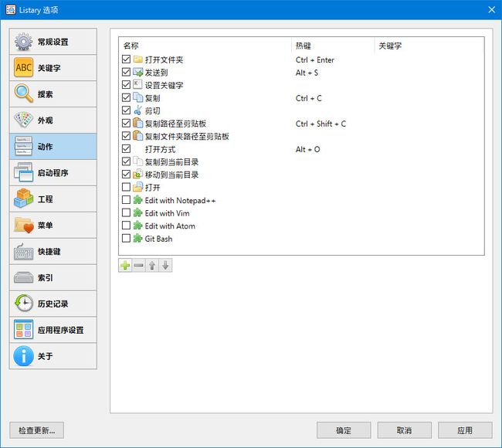Image resolution: width=502 pixels, height=448 pixels.
Task: Click the ABC icon for 关键字
Action: tap(23, 67)
